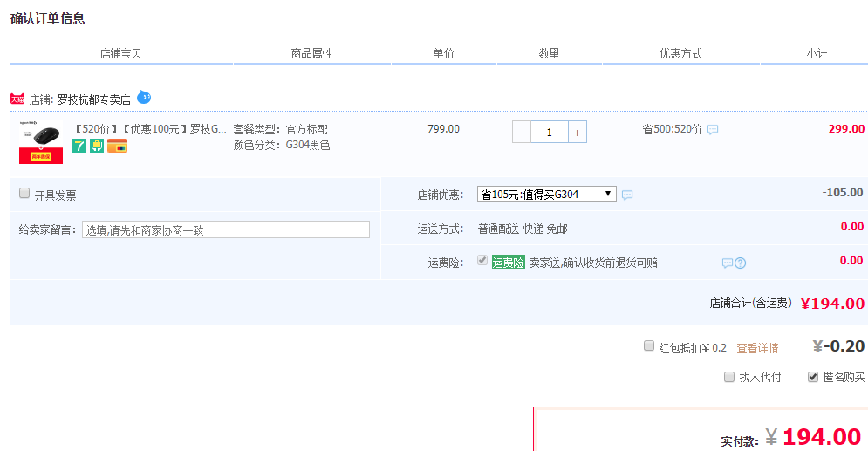Toggle the 运费险 freight insurance checkbox
The height and width of the screenshot is (451, 868).
tap(482, 260)
